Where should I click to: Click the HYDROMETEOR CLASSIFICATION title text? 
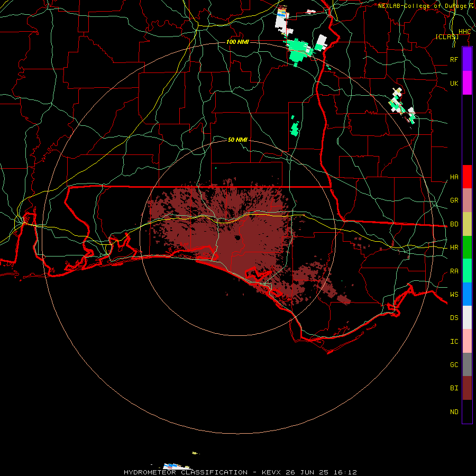(186, 472)
